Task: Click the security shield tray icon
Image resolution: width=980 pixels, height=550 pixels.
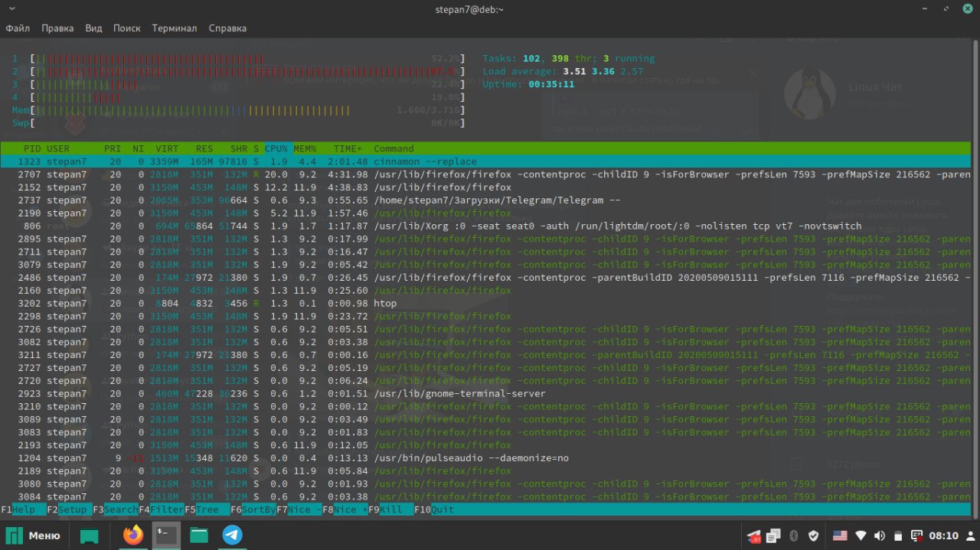Action: tap(814, 535)
